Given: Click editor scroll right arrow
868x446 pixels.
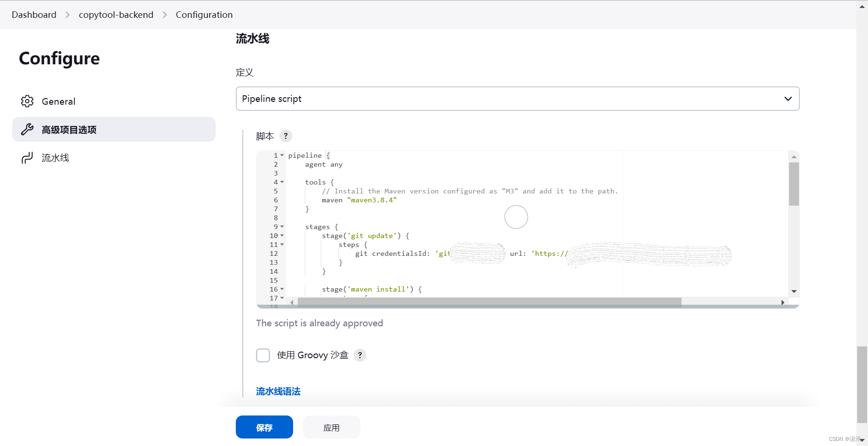Looking at the screenshot, I should coord(783,302).
